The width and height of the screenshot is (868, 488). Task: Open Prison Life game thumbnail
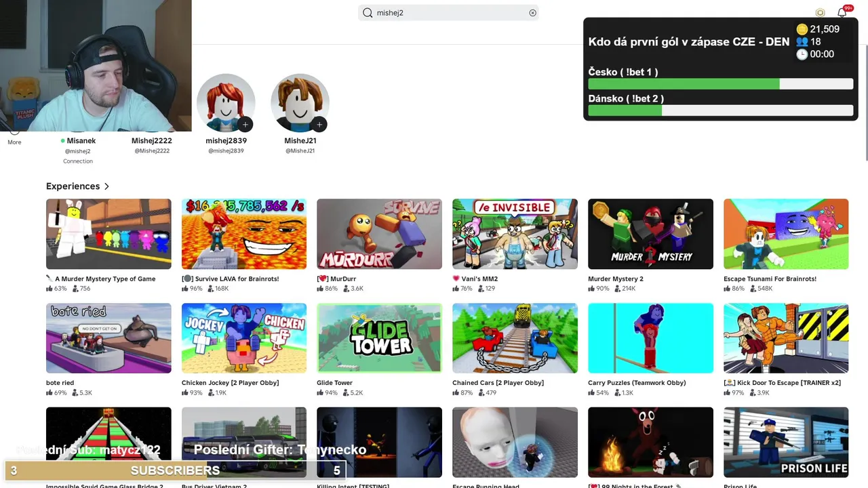click(786, 443)
